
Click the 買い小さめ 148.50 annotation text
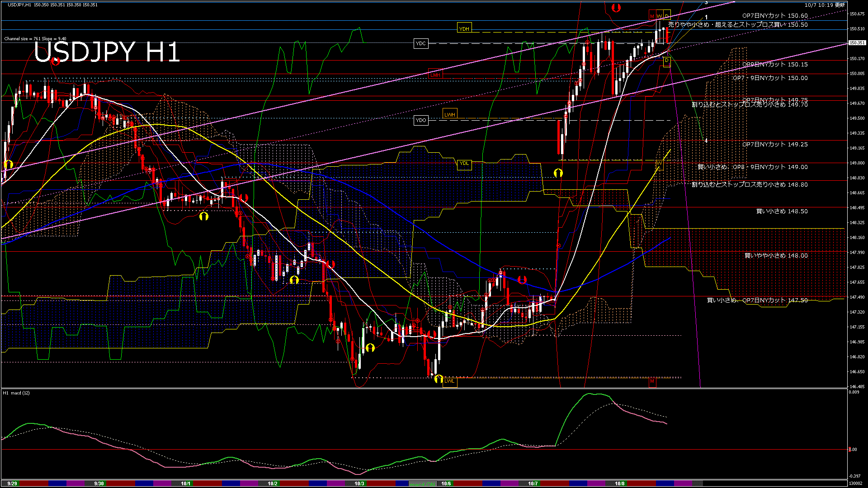point(782,211)
